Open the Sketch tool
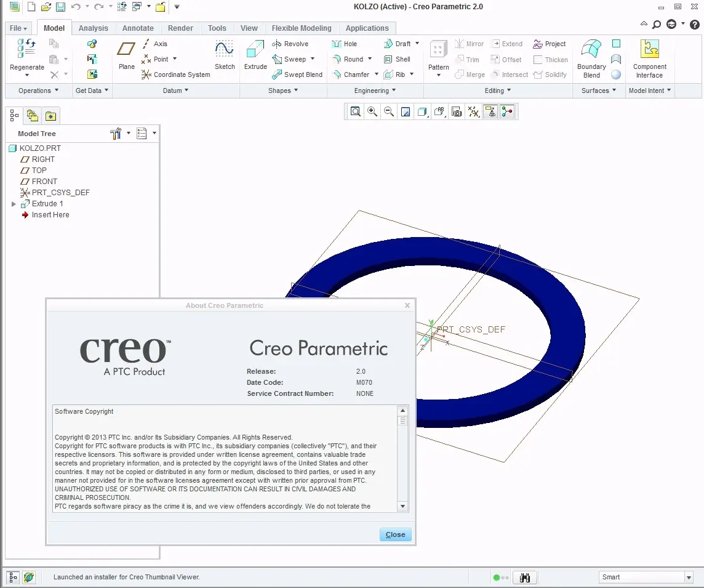The height and width of the screenshot is (588, 704). point(225,55)
